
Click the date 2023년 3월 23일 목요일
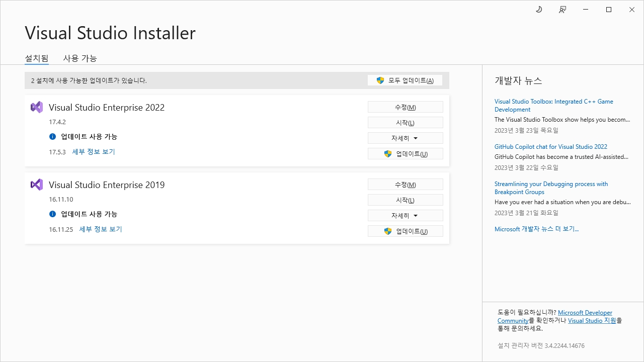(526, 131)
